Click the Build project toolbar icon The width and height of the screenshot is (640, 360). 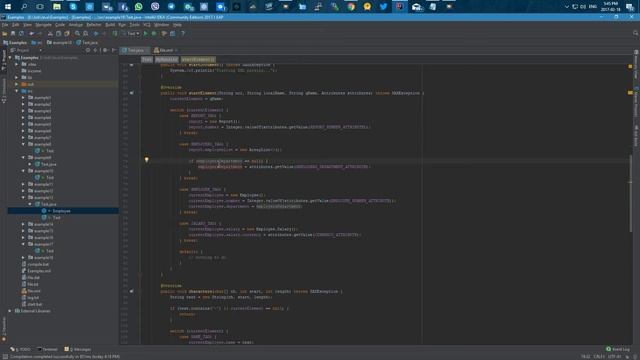pos(115,33)
